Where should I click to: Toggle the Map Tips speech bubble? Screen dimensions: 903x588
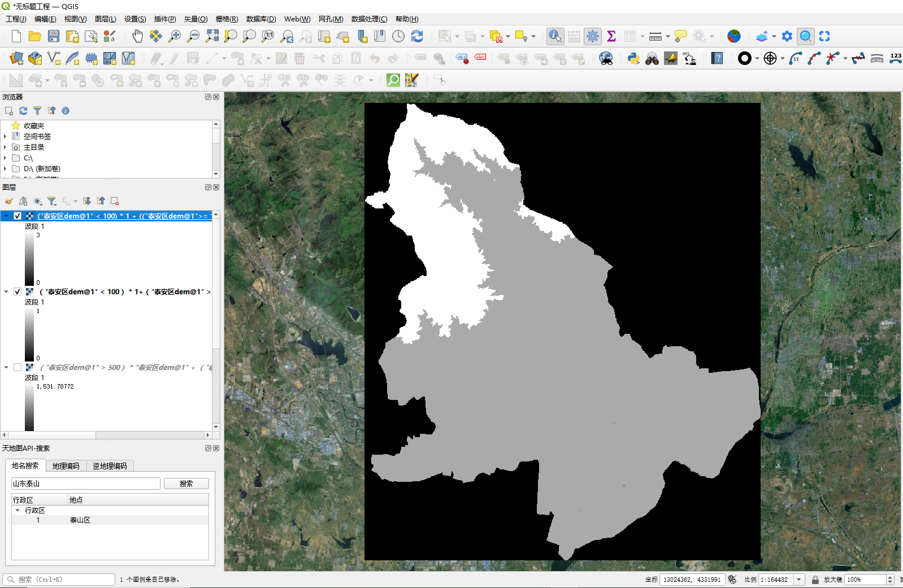681,37
